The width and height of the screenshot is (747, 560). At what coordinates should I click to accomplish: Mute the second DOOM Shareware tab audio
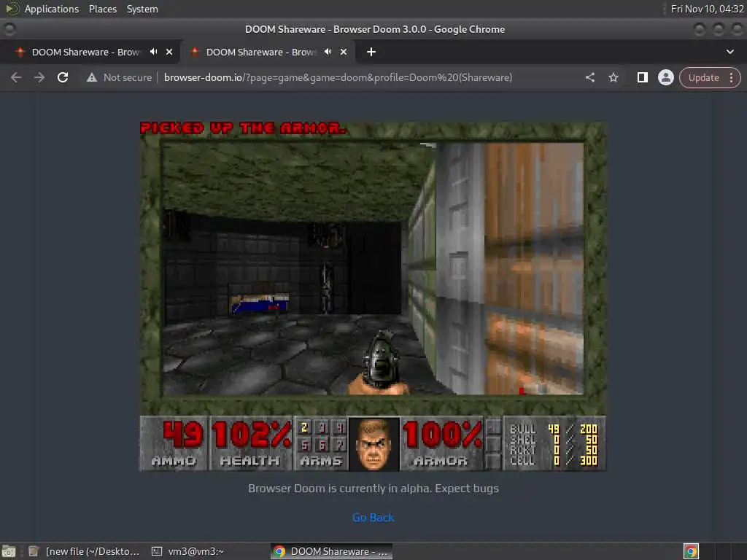coord(328,52)
